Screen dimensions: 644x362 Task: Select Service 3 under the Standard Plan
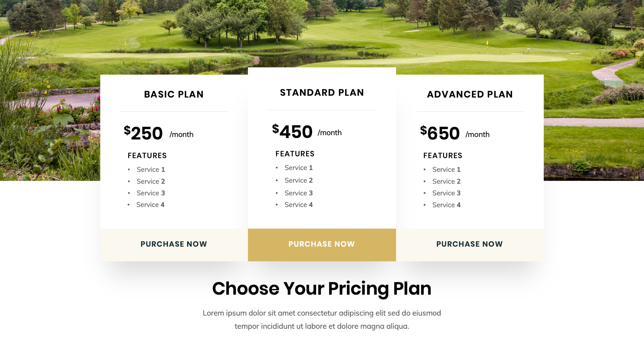pos(298,193)
